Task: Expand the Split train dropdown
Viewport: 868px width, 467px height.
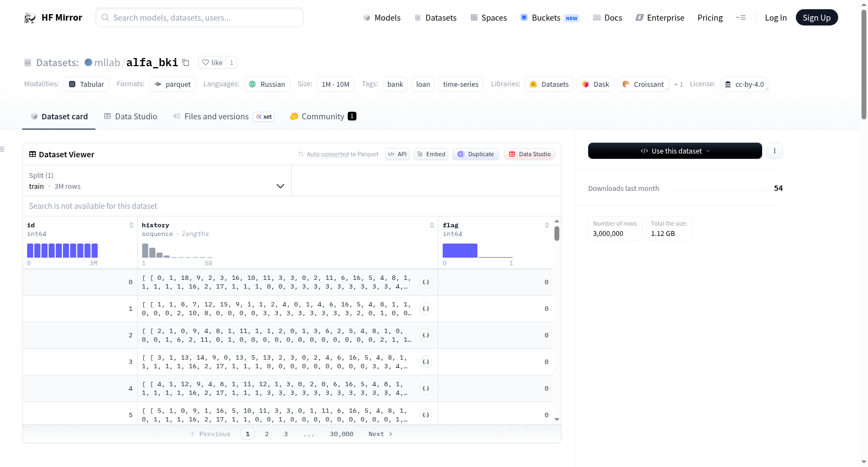Action: pyautogui.click(x=157, y=181)
